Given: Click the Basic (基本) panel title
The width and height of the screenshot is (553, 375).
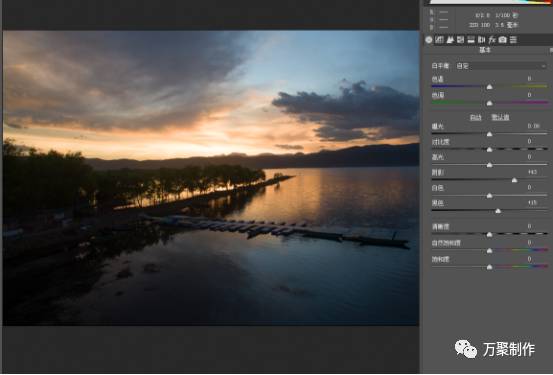Looking at the screenshot, I should pos(485,50).
